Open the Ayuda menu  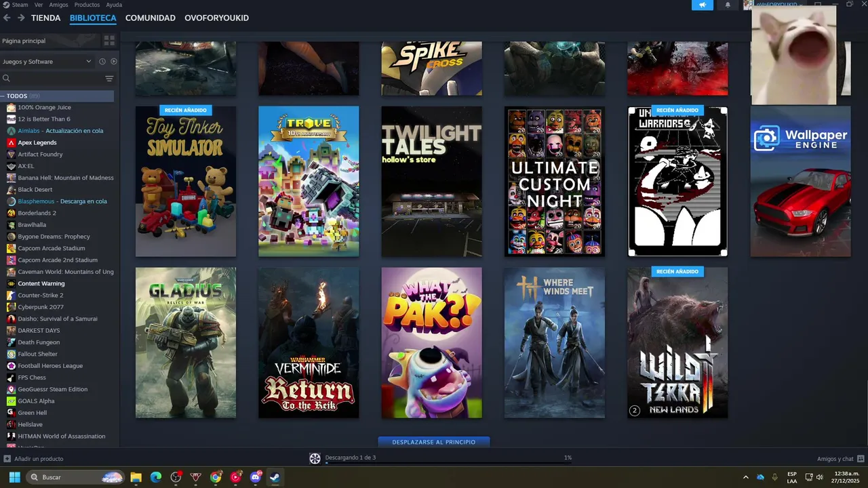[114, 5]
